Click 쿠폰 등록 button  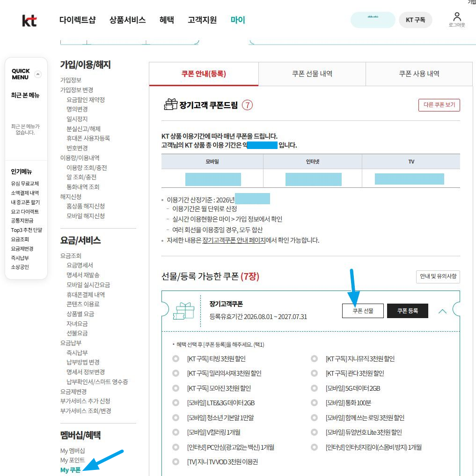(x=407, y=311)
